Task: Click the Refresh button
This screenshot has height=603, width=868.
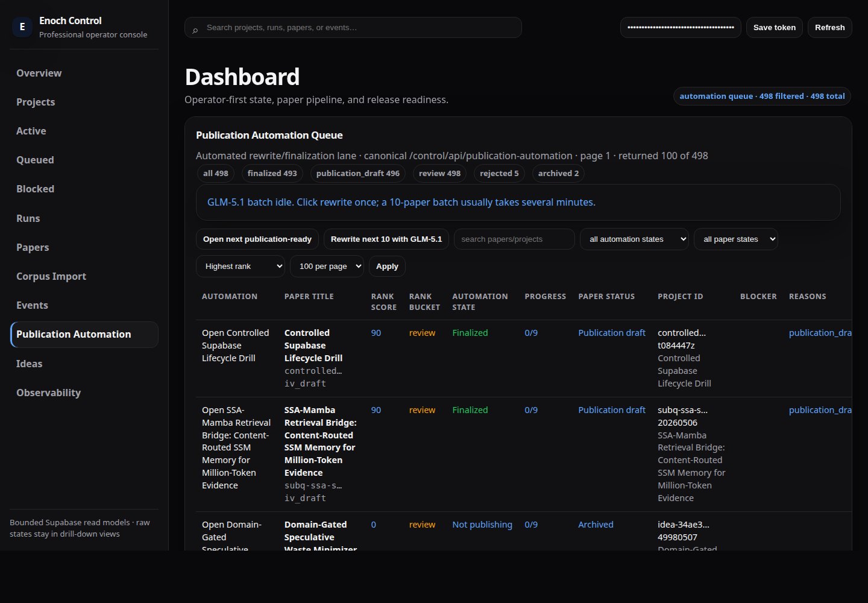Action: click(830, 28)
